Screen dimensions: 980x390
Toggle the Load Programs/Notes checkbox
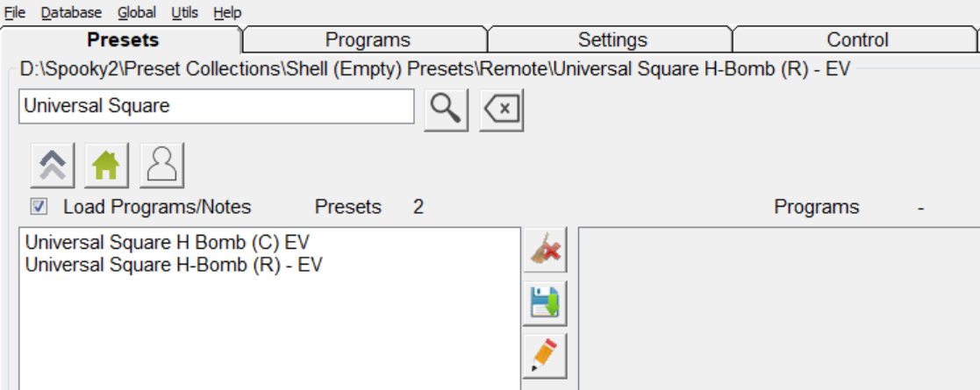39,207
